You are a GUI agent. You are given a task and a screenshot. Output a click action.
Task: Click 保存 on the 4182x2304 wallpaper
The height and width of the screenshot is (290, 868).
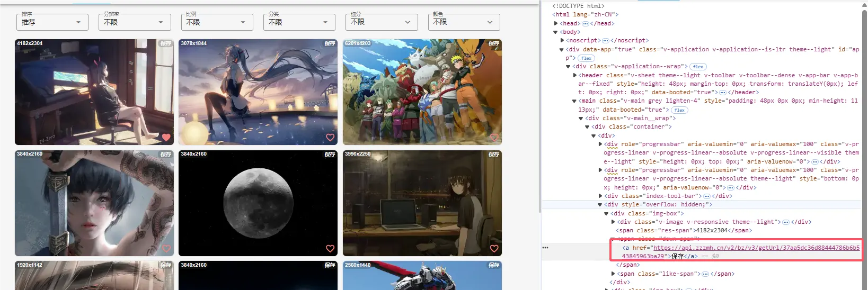pyautogui.click(x=166, y=43)
